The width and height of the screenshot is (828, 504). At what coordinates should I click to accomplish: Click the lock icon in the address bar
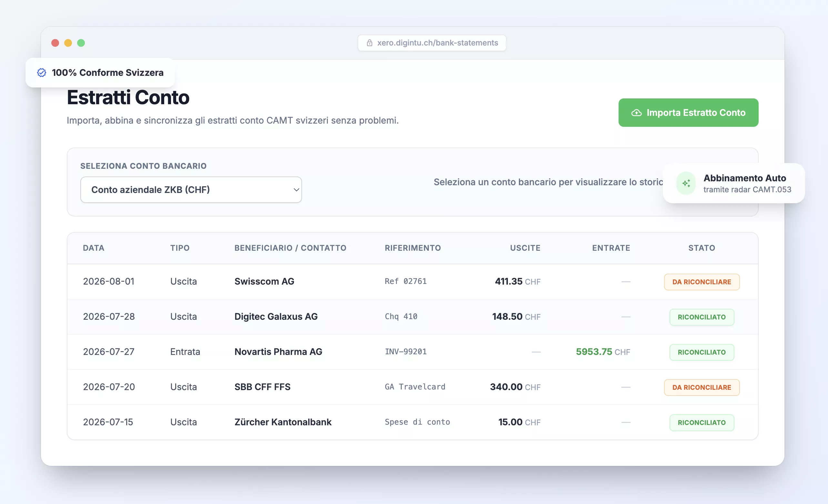coord(369,43)
